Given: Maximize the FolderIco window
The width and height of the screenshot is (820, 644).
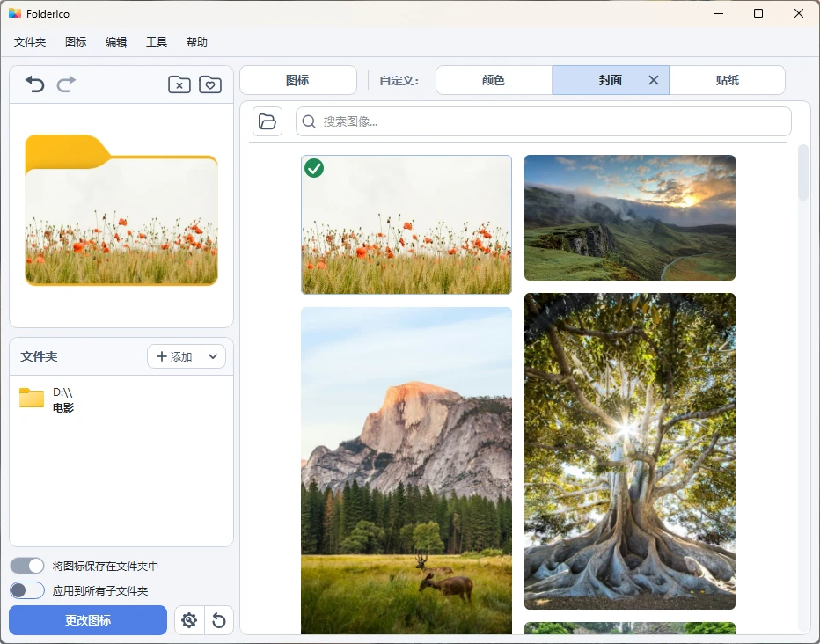Looking at the screenshot, I should tap(758, 13).
